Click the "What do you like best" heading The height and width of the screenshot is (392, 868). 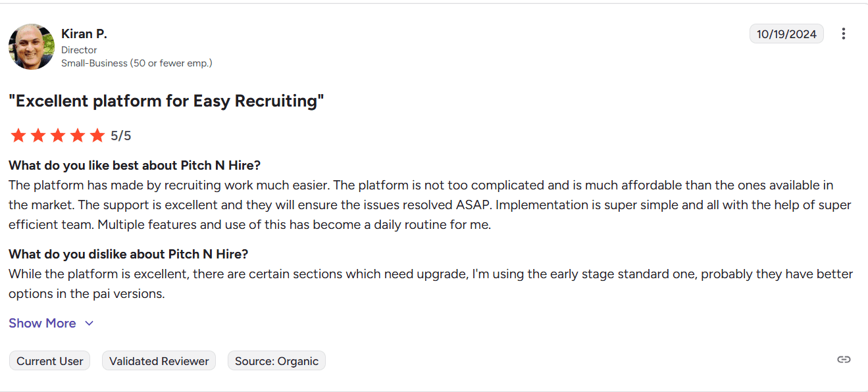point(135,165)
